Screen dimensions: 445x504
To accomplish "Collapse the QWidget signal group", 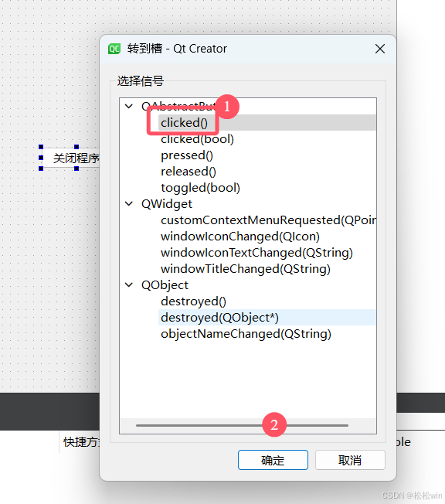I will (x=129, y=204).
